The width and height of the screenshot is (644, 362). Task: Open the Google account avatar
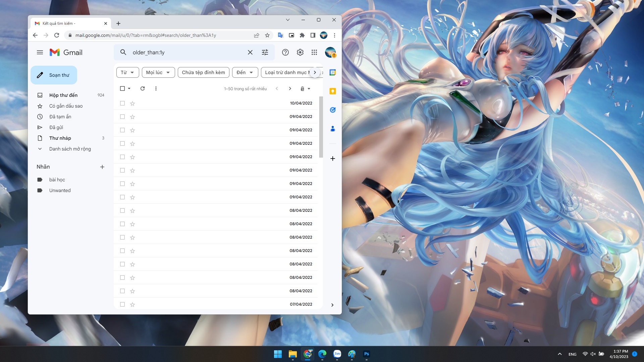tap(330, 52)
